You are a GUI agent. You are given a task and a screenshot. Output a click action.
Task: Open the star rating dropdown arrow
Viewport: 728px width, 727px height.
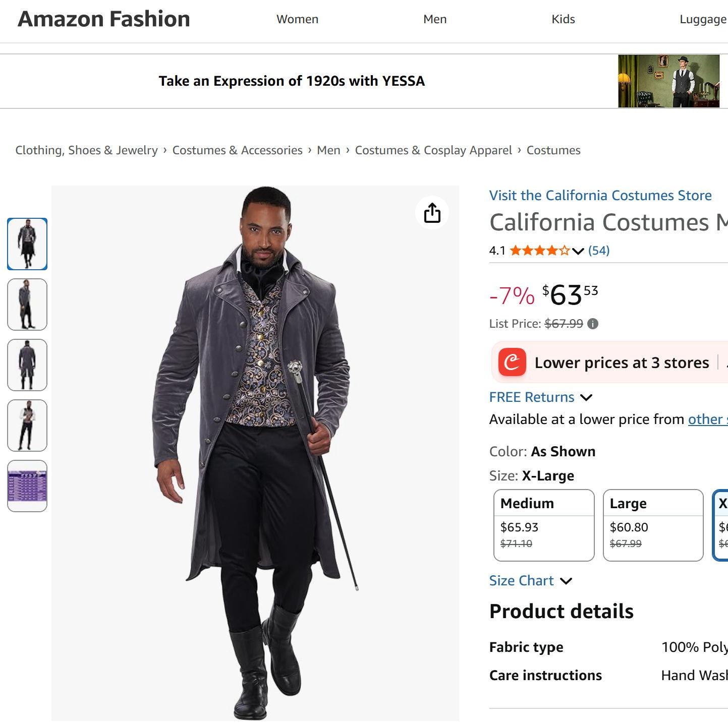click(x=578, y=251)
